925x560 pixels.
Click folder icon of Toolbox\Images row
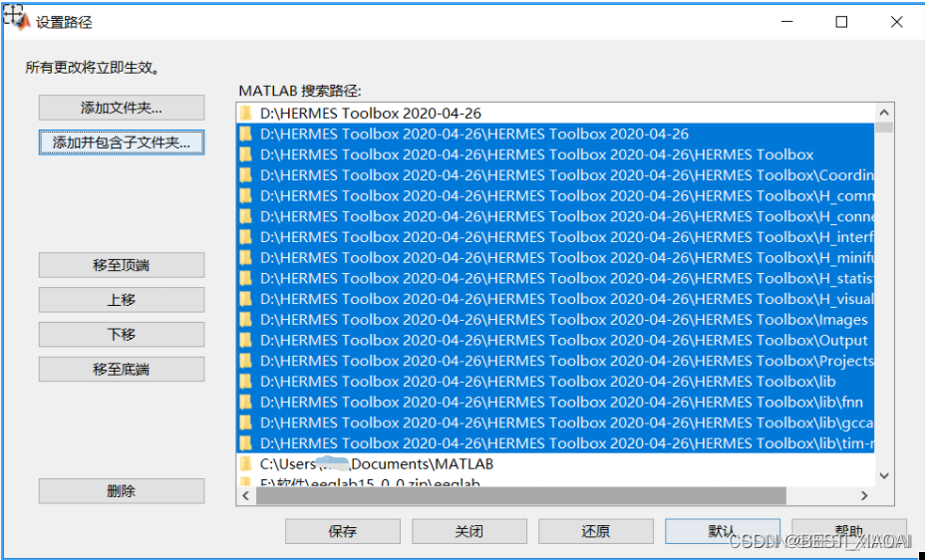coord(246,320)
